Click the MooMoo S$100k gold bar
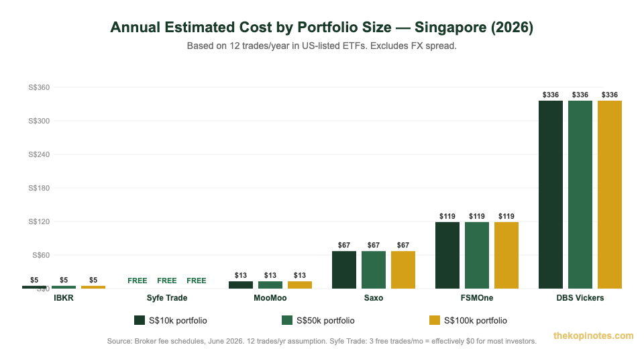 [x=300, y=285]
